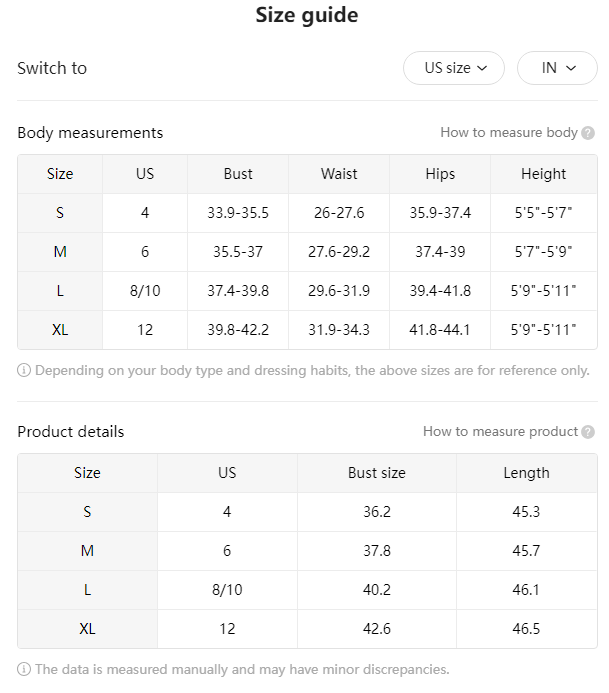Image resolution: width=609 pixels, height=693 pixels.
Task: Click the chevron arrow in the US size selector
Action: click(x=482, y=68)
